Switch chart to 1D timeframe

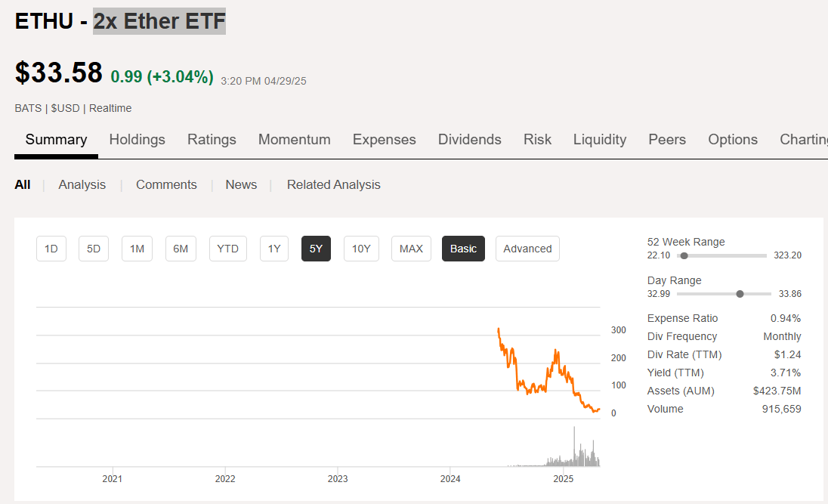click(51, 249)
